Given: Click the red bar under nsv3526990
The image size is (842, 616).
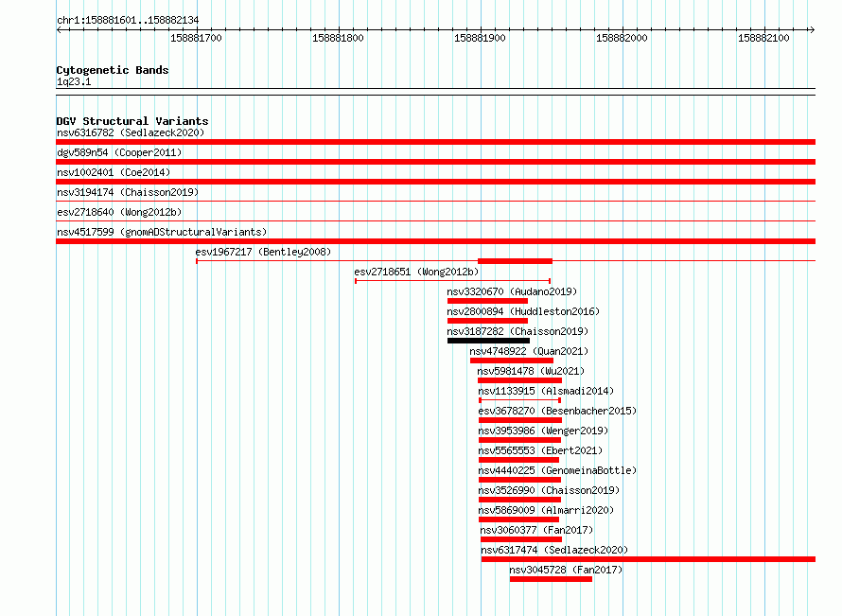Looking at the screenshot, I should coord(519,500).
